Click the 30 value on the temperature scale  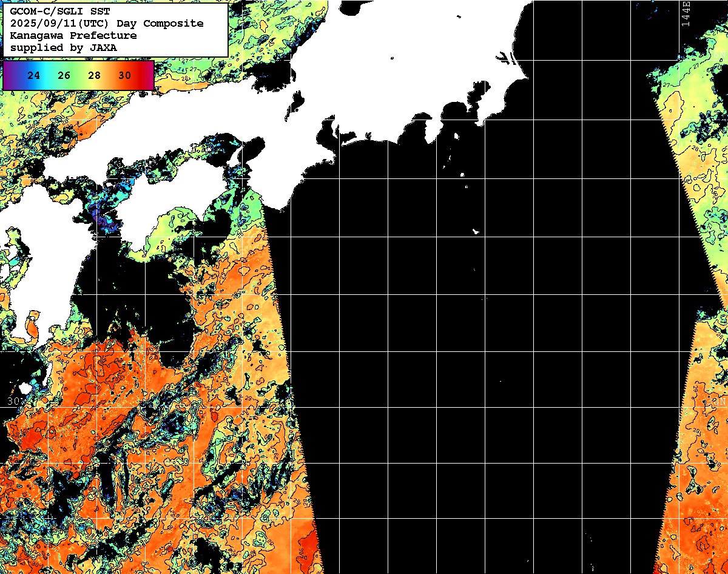tap(125, 76)
